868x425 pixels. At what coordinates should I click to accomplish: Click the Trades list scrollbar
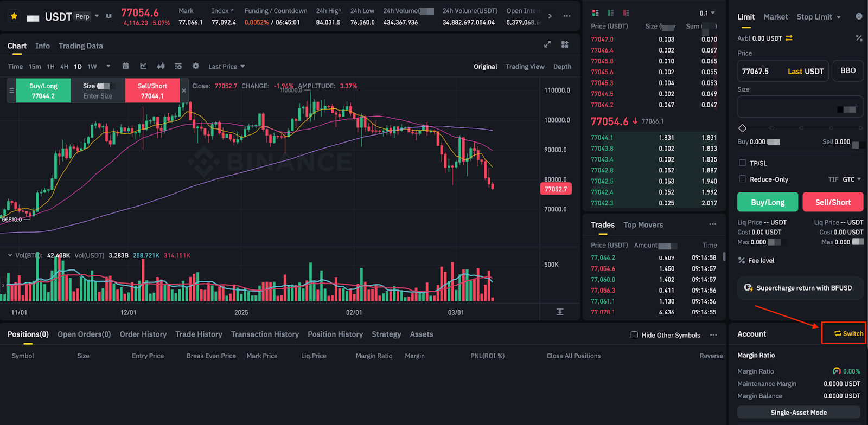[724, 256]
